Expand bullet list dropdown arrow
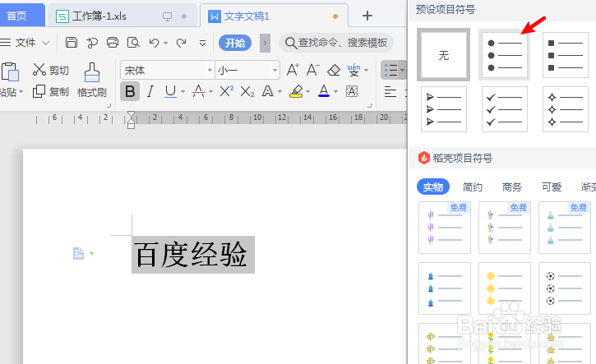 coord(402,71)
